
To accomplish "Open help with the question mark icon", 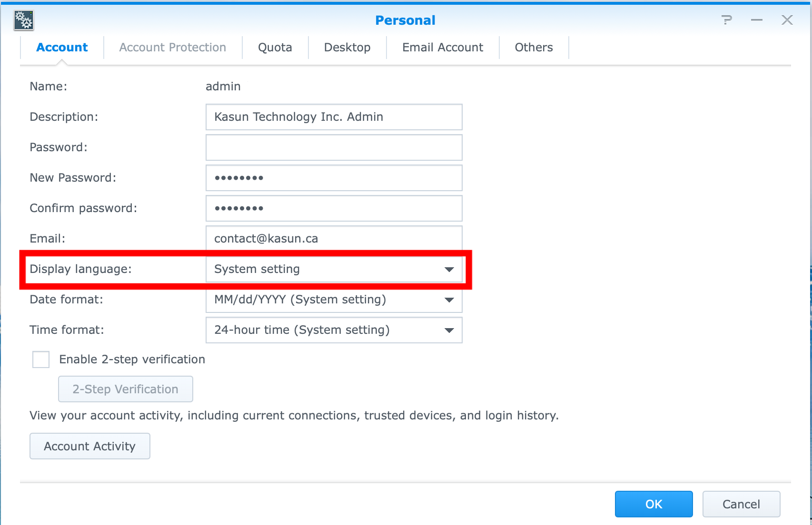I will click(x=726, y=20).
